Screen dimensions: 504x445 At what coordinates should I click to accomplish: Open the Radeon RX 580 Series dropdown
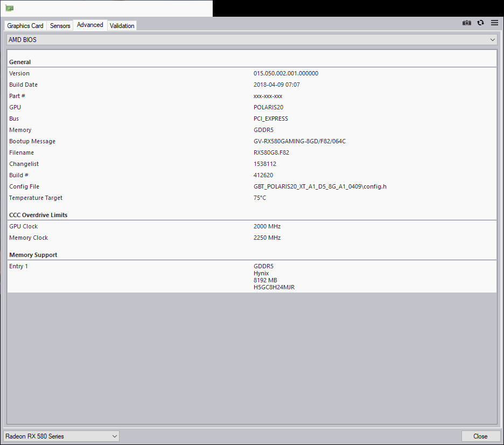coord(61,436)
